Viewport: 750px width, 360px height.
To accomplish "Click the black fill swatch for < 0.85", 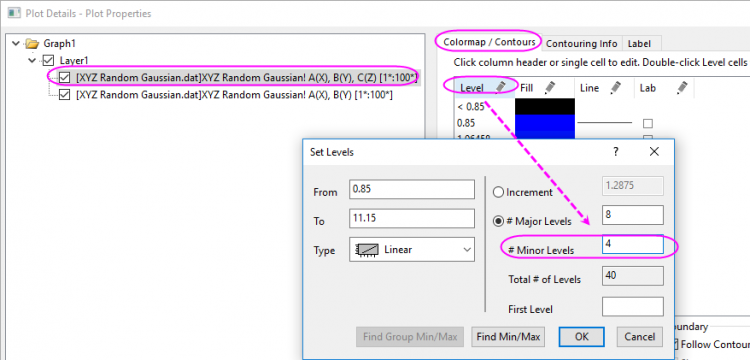I will point(545,107).
